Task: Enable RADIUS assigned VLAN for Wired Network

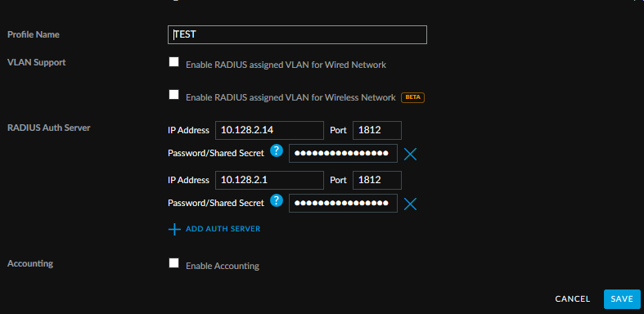Action: (173, 62)
